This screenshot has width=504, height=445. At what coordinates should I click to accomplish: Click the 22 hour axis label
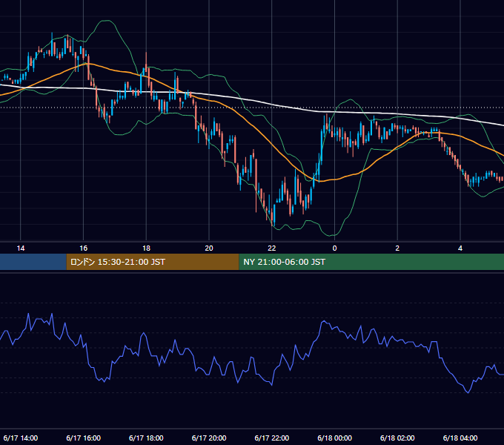coord(272,248)
